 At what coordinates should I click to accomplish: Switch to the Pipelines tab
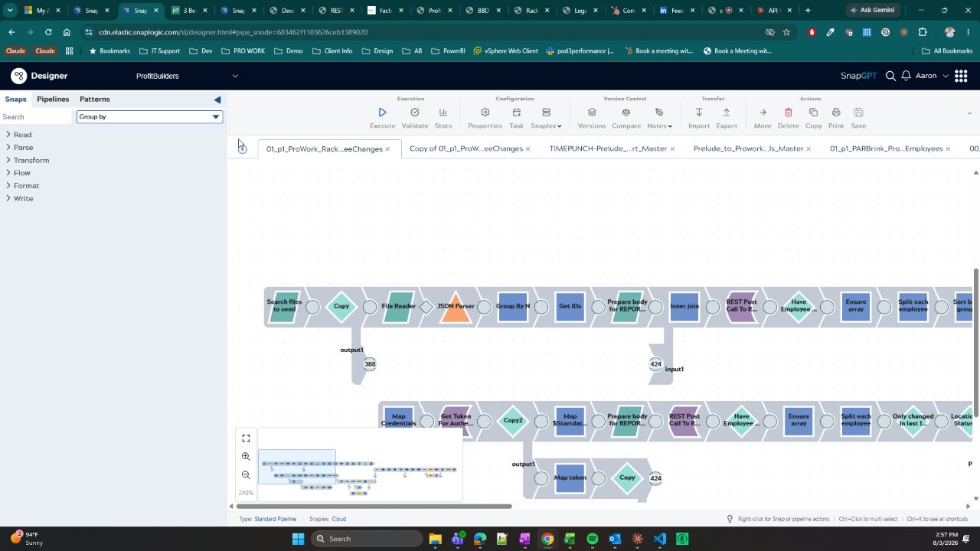[53, 99]
